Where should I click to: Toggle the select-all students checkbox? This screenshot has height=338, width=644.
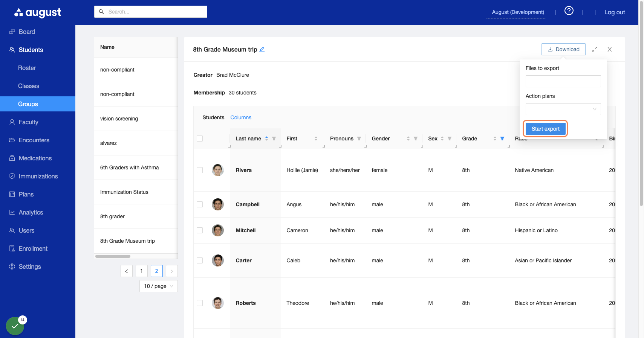point(200,139)
